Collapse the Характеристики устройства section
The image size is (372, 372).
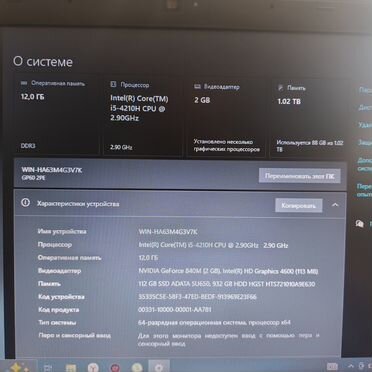[x=335, y=205]
